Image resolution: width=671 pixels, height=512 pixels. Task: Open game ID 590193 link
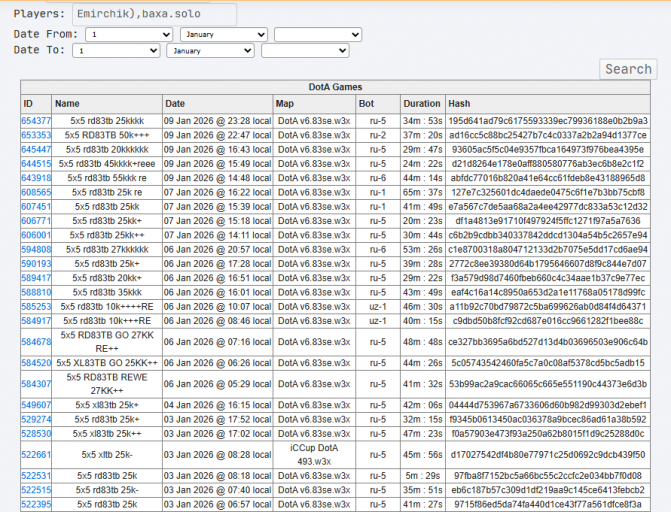(36, 264)
